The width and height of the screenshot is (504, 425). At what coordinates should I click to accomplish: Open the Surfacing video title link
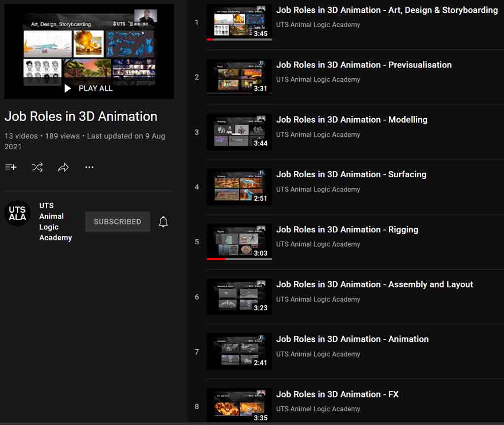click(x=351, y=174)
